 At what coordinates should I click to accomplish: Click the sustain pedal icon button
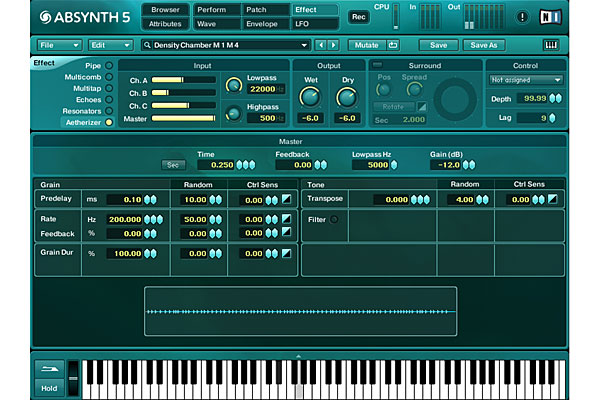49,369
